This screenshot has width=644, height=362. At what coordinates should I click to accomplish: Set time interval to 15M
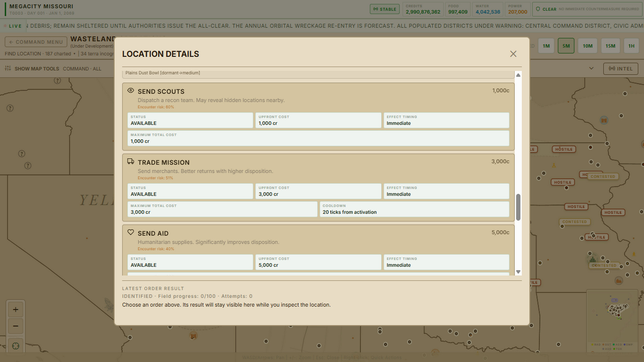click(x=610, y=46)
